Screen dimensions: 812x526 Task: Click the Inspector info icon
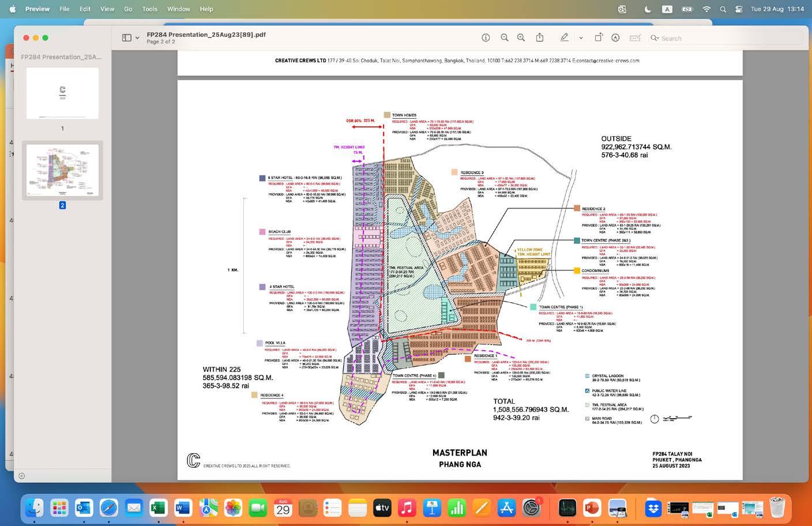tap(486, 37)
